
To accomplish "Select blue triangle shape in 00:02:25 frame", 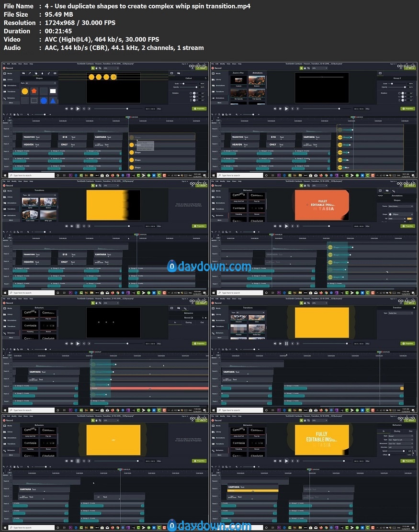I will tap(53, 100).
